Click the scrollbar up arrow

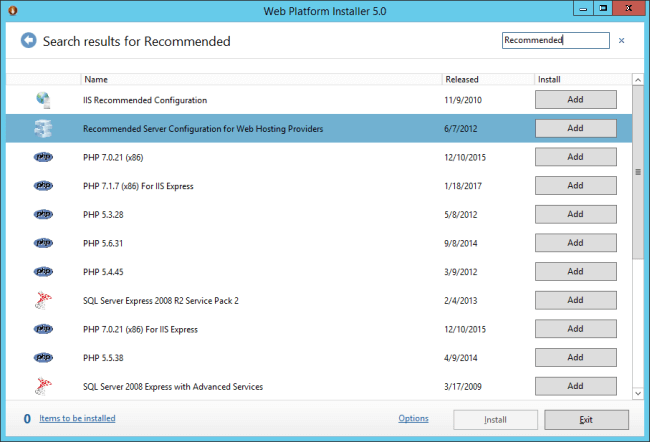click(638, 80)
